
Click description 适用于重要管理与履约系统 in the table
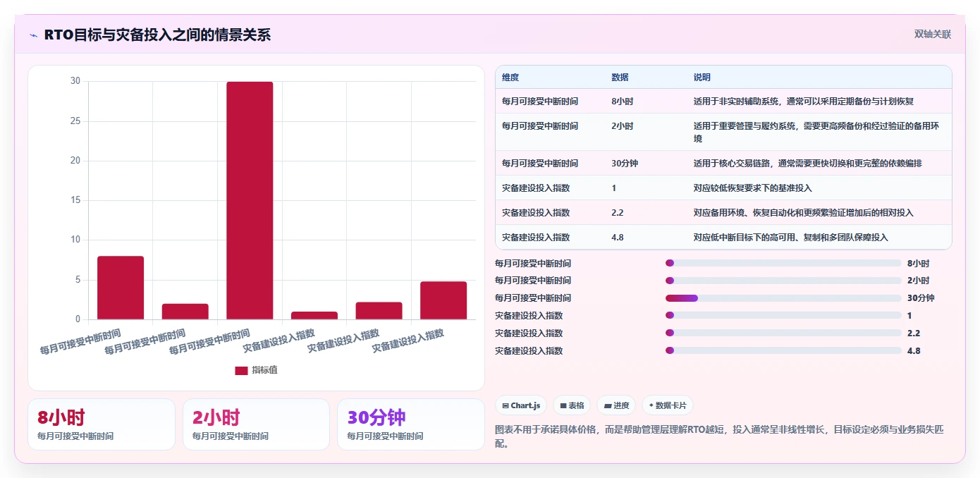pyautogui.click(x=816, y=133)
